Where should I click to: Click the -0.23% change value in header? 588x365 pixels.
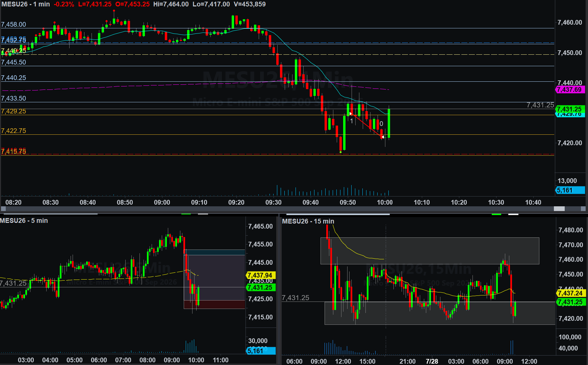[x=64, y=4]
